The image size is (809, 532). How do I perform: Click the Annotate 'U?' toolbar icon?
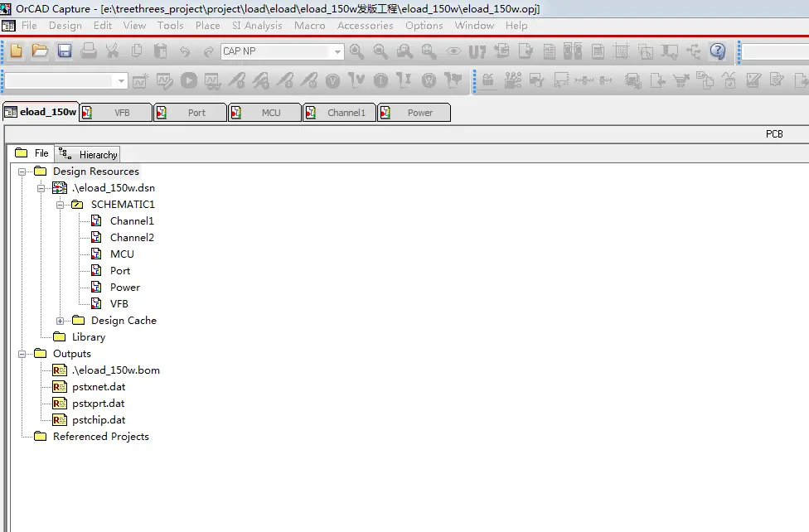(x=477, y=51)
